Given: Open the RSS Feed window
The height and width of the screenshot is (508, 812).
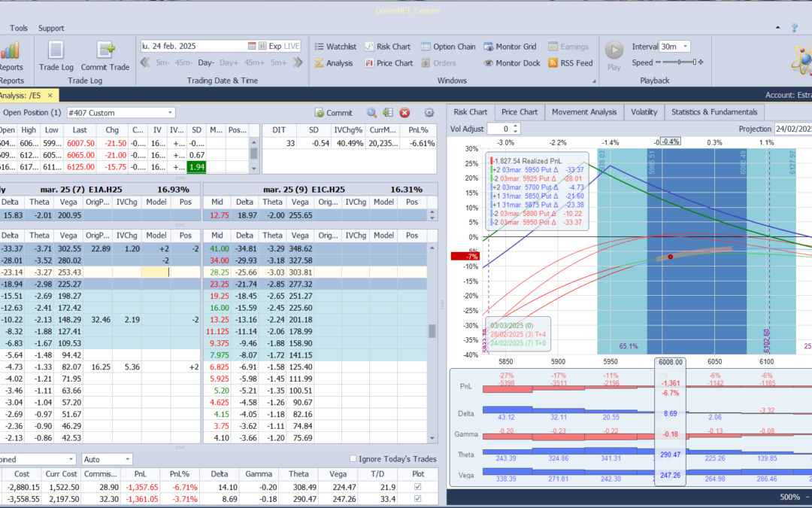Looking at the screenshot, I should 570,63.
